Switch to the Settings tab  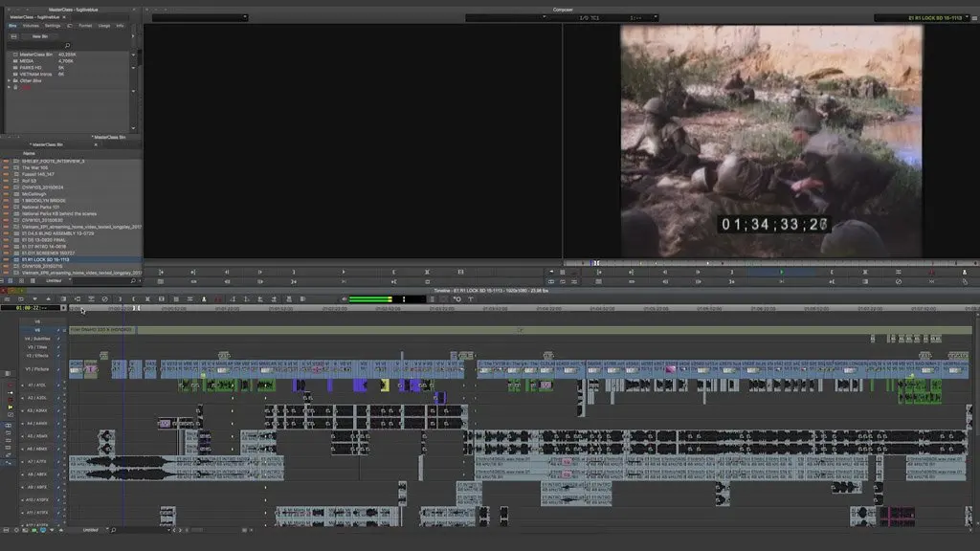point(53,26)
